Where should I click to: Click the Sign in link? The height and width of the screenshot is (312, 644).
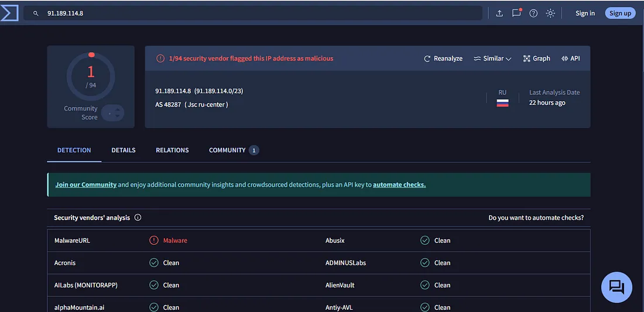[x=585, y=13]
